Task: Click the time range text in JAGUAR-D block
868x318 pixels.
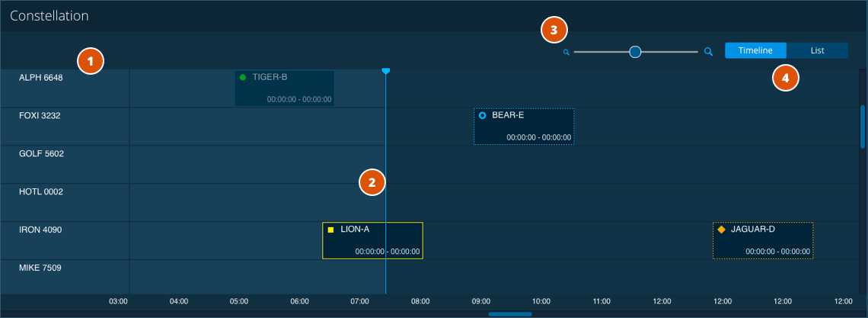Action: (778, 252)
